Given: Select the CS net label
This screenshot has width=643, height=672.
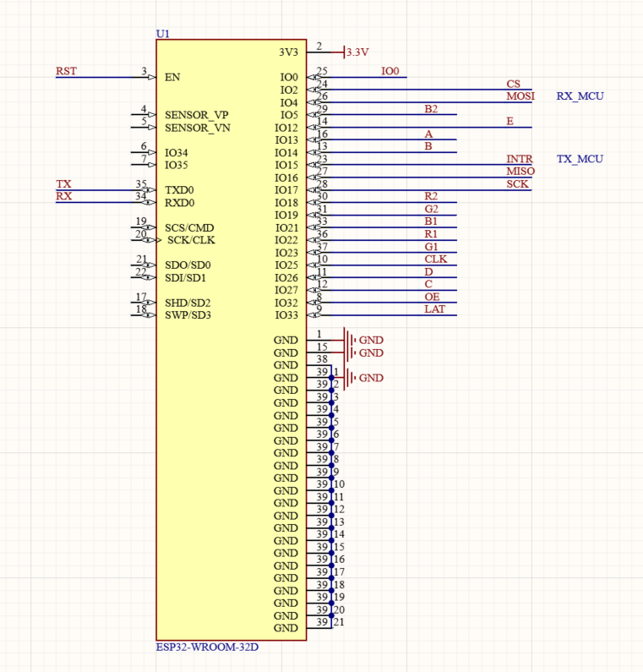Looking at the screenshot, I should coord(513,84).
